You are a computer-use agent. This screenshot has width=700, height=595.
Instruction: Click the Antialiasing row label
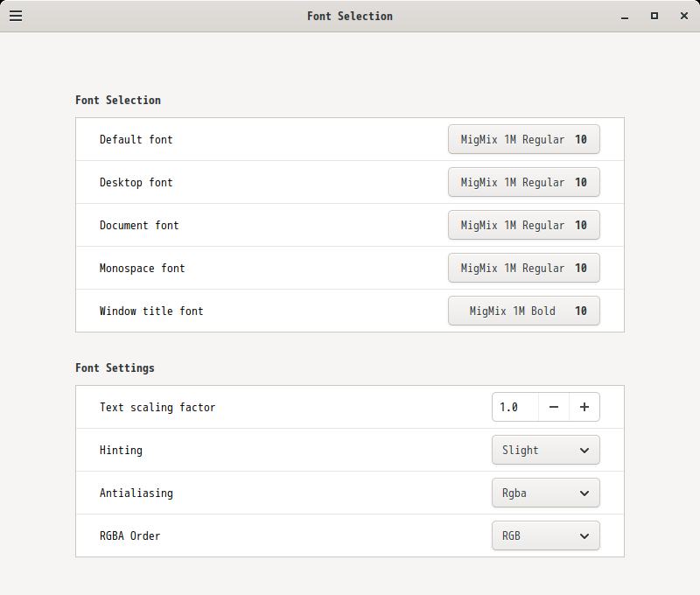[136, 493]
